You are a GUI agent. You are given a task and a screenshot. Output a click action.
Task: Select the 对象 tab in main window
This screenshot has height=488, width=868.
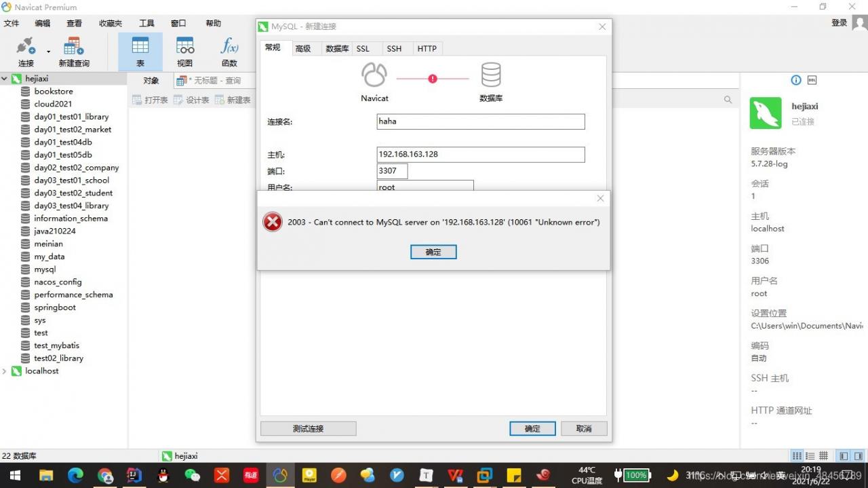click(151, 80)
